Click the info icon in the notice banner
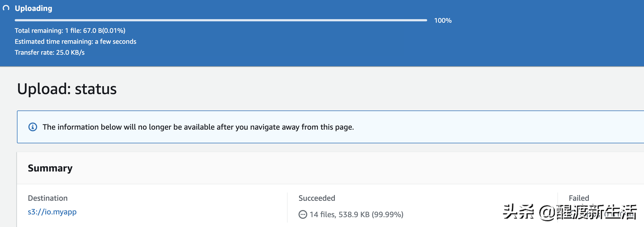This screenshot has height=227, width=644. [33, 127]
